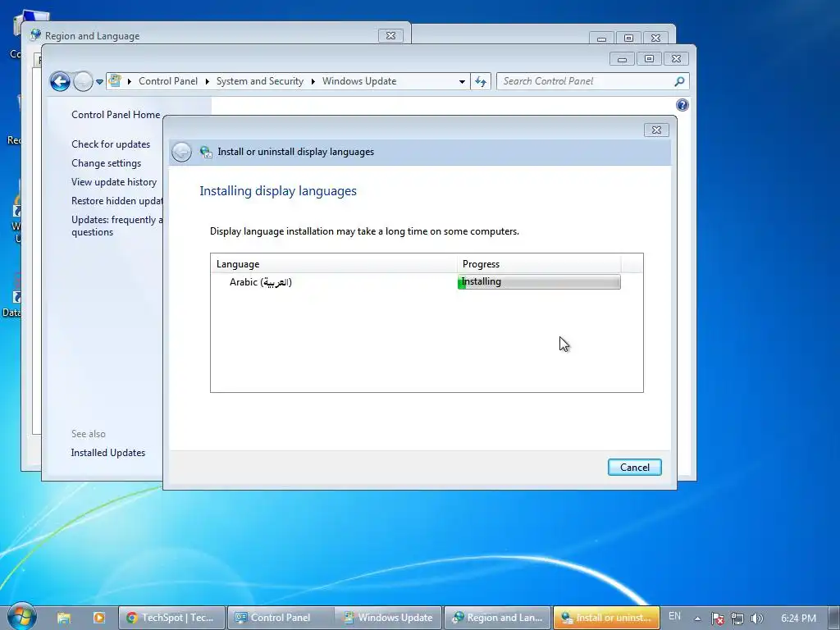Click the refresh button in address bar
The image size is (840, 630).
(481, 81)
